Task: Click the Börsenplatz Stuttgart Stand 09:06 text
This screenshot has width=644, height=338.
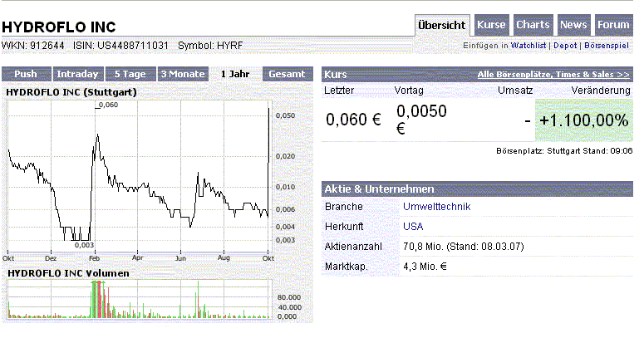Action: (564, 151)
